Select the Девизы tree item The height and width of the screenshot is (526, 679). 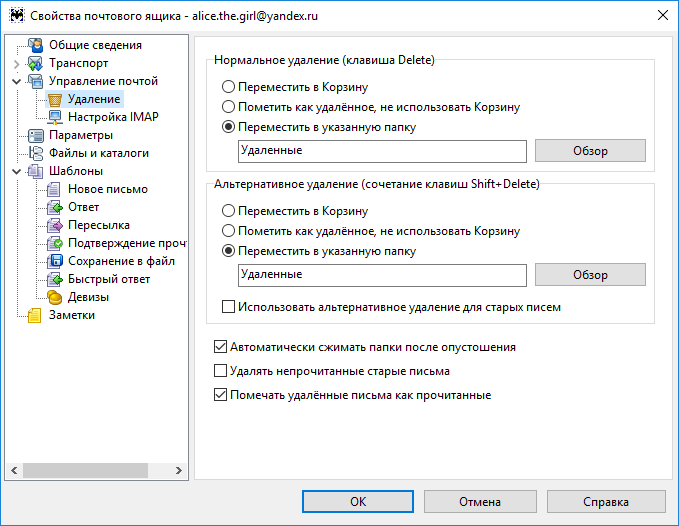pyautogui.click(x=88, y=297)
